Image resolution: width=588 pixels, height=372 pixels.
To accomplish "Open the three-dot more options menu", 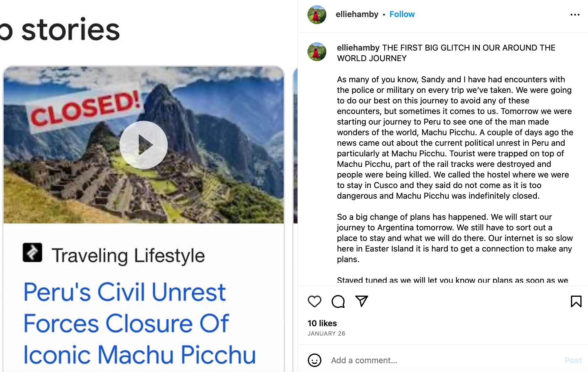I will 575,15.
